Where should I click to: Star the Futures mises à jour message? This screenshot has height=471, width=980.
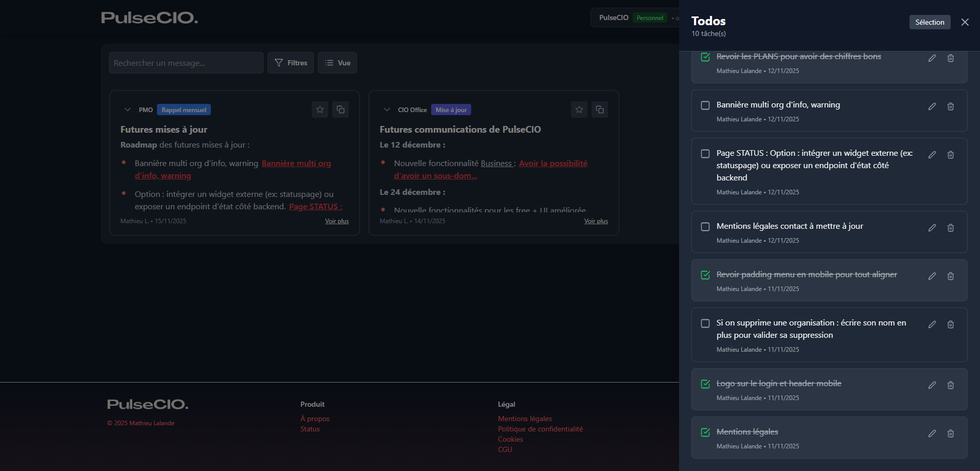tap(320, 110)
